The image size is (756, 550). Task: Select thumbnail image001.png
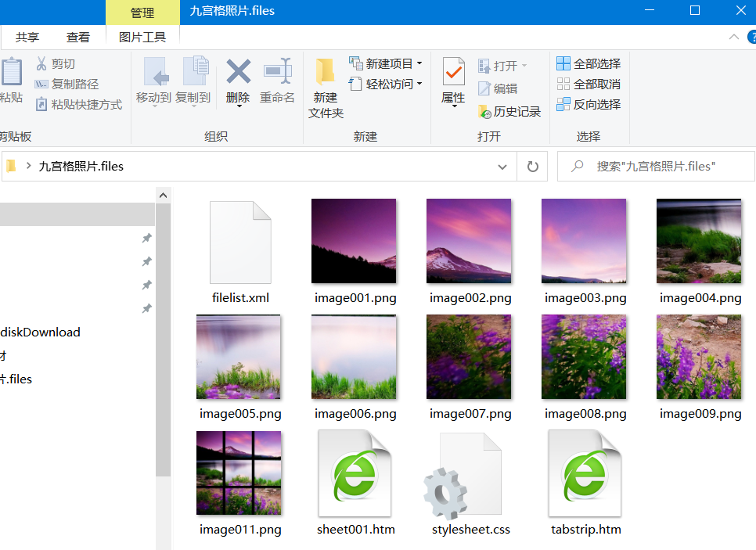(x=354, y=241)
